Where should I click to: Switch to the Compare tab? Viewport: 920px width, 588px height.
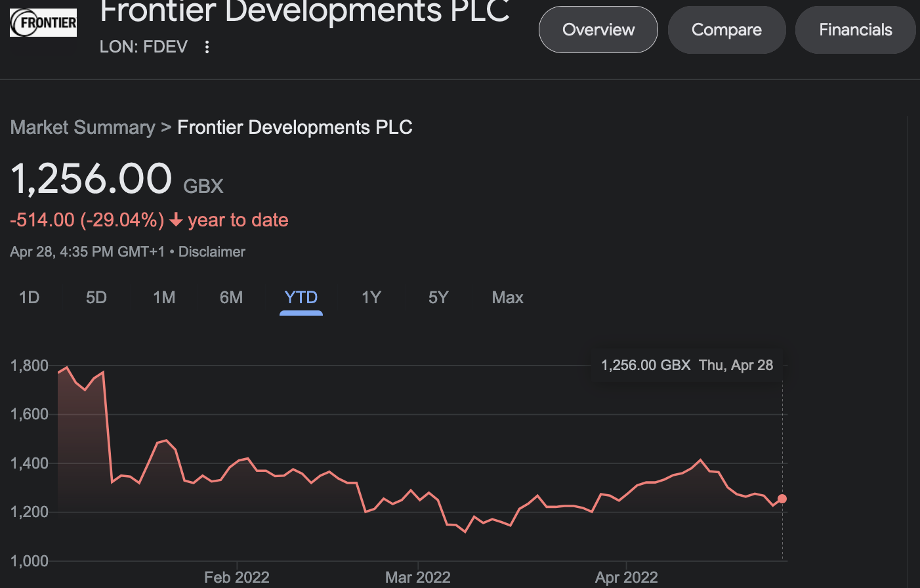[726, 30]
